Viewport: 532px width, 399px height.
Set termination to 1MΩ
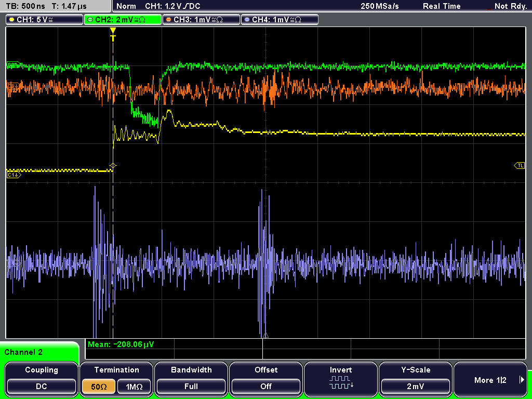pyautogui.click(x=134, y=387)
